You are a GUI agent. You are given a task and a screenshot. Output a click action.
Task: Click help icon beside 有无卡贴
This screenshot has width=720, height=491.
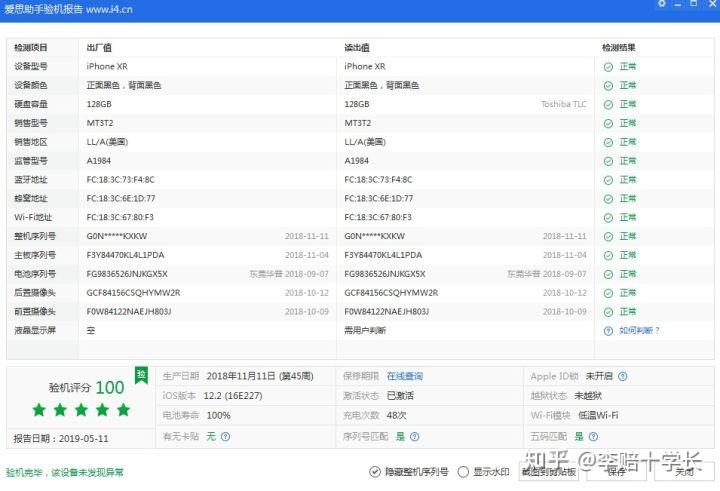tap(225, 436)
